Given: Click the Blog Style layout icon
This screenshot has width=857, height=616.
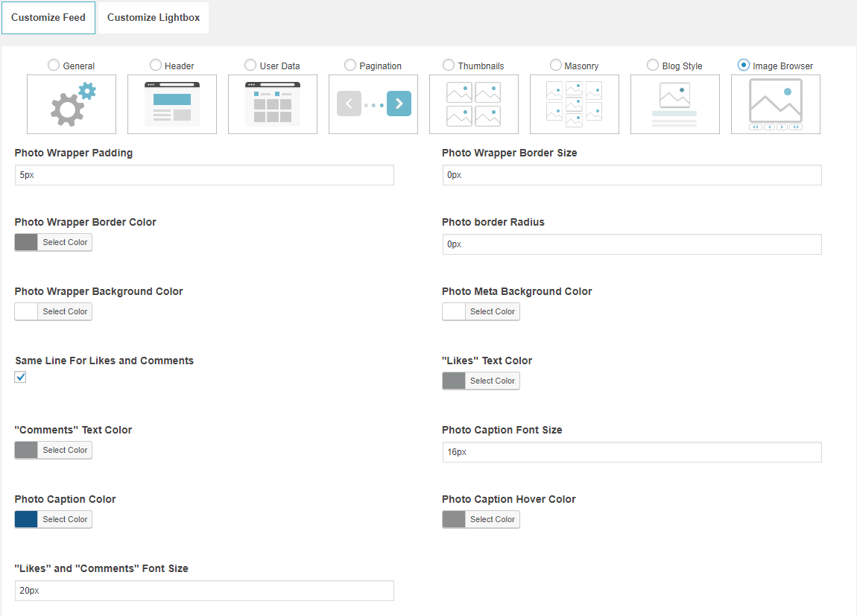Looking at the screenshot, I should pos(675,104).
